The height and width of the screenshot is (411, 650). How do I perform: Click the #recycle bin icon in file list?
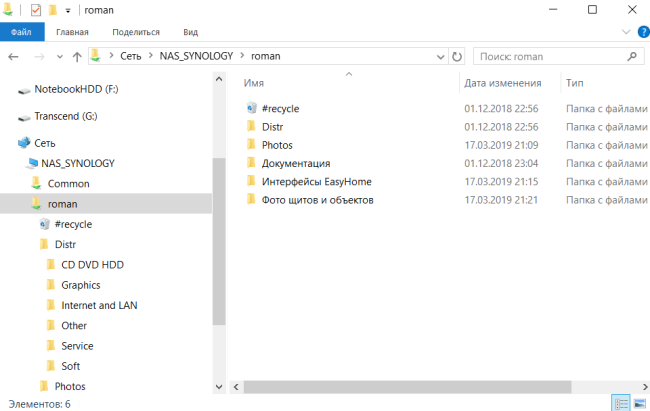pos(252,108)
